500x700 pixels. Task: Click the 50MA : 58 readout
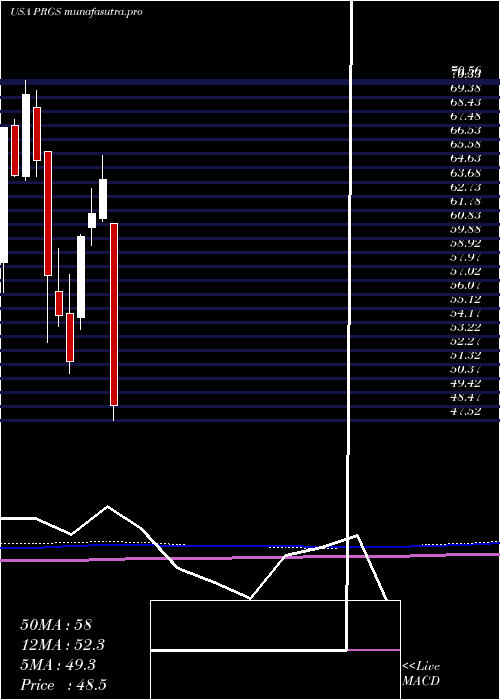click(x=56, y=625)
